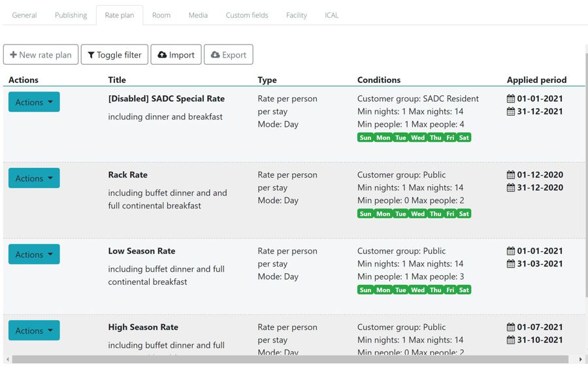Click the Actions column header

(x=24, y=80)
